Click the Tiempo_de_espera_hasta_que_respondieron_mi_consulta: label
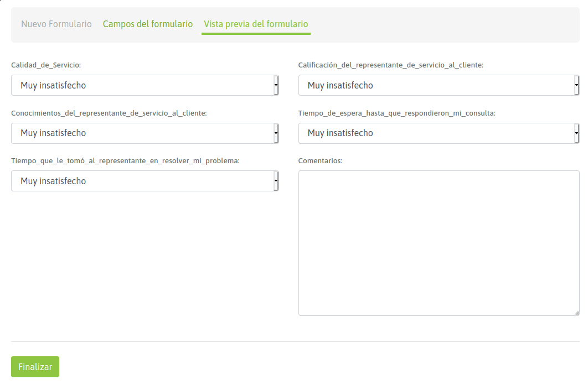588x385 pixels. (397, 113)
